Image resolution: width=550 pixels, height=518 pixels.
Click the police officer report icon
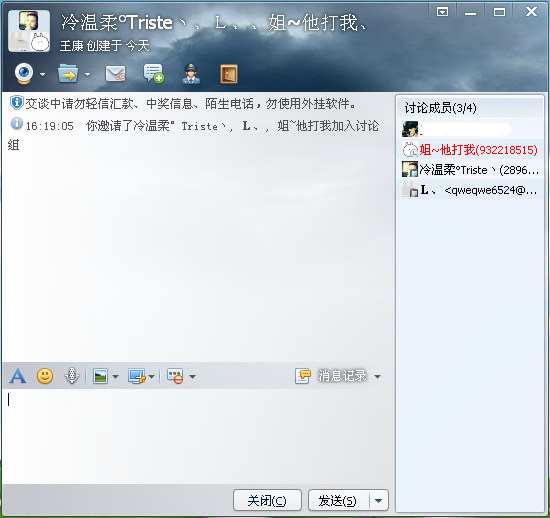point(191,74)
